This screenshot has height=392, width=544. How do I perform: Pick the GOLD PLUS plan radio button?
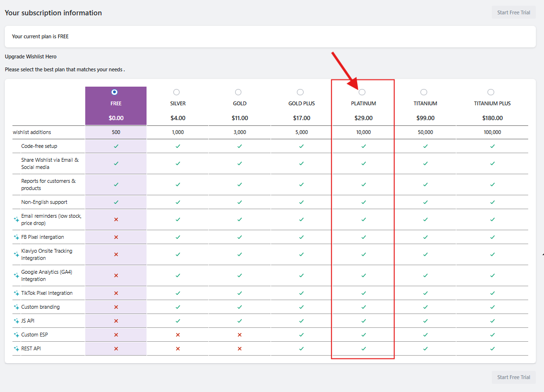300,92
